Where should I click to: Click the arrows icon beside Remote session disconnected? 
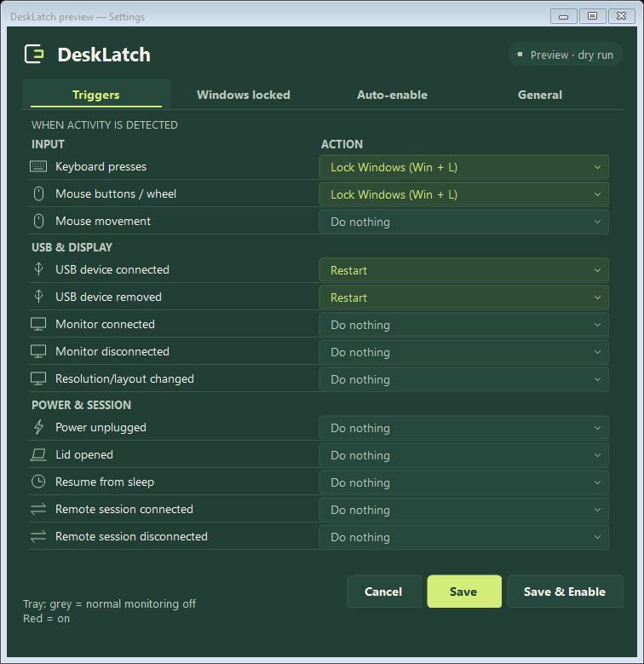click(38, 536)
